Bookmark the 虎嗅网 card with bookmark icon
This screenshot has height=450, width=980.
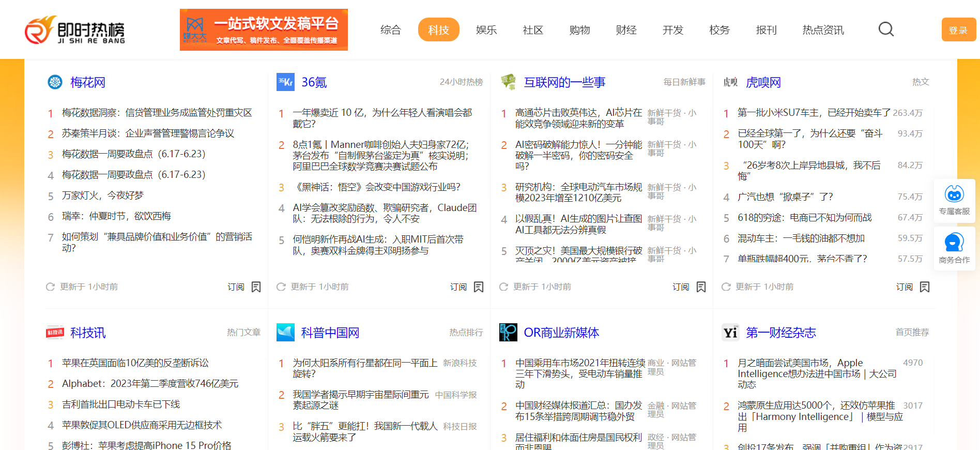pos(925,287)
